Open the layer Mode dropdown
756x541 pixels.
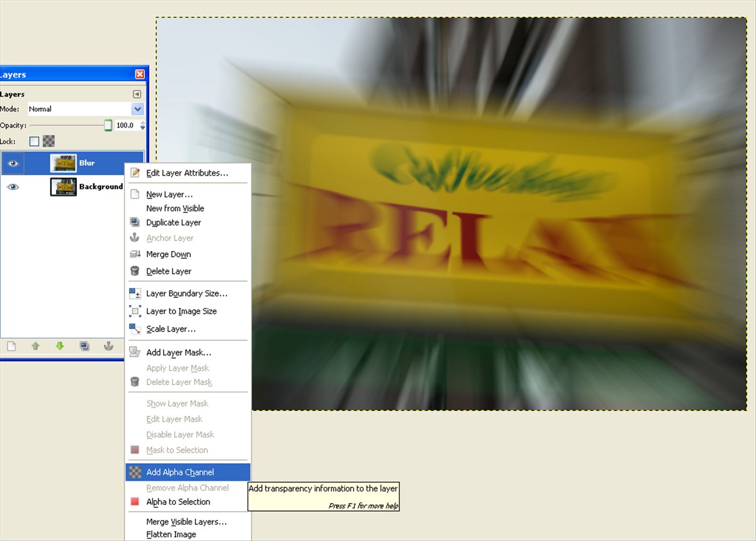tap(138, 109)
